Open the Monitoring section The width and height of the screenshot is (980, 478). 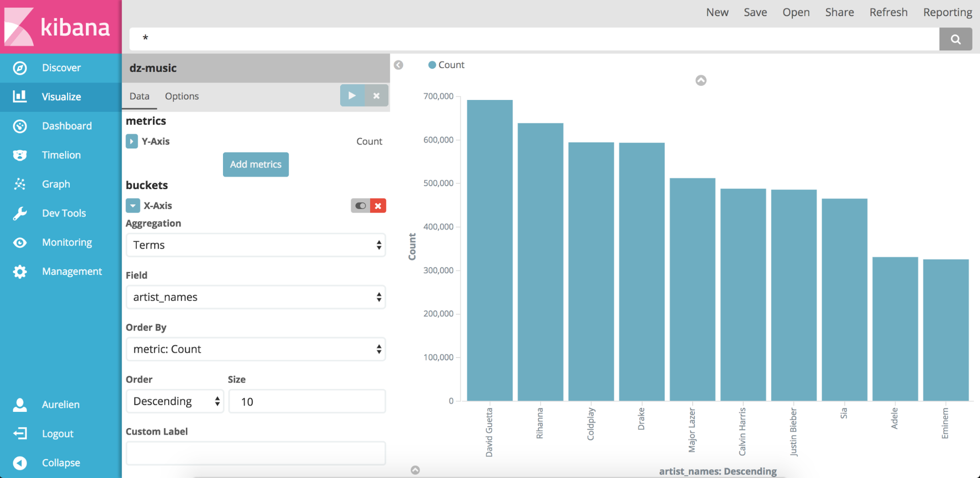[67, 242]
